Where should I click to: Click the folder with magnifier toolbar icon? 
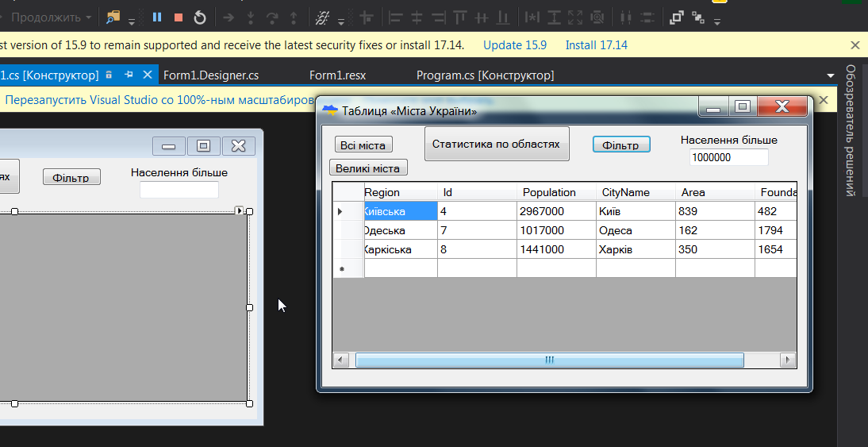[x=113, y=17]
